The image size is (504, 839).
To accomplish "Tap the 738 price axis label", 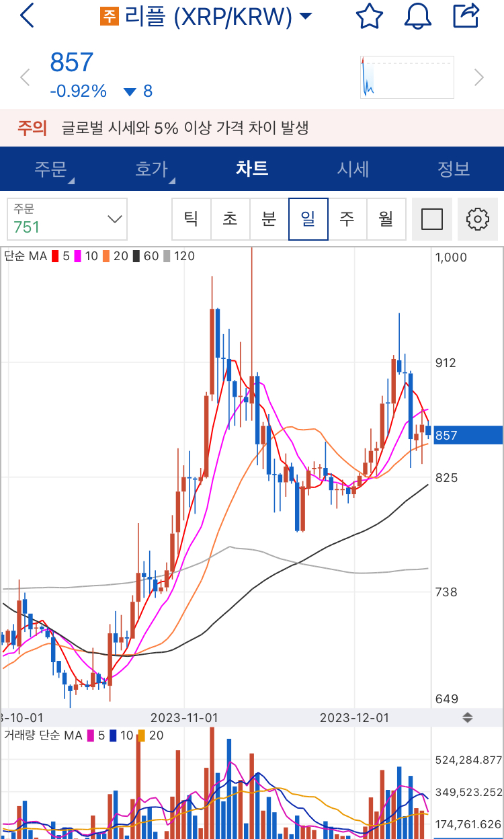I will coord(446,592).
